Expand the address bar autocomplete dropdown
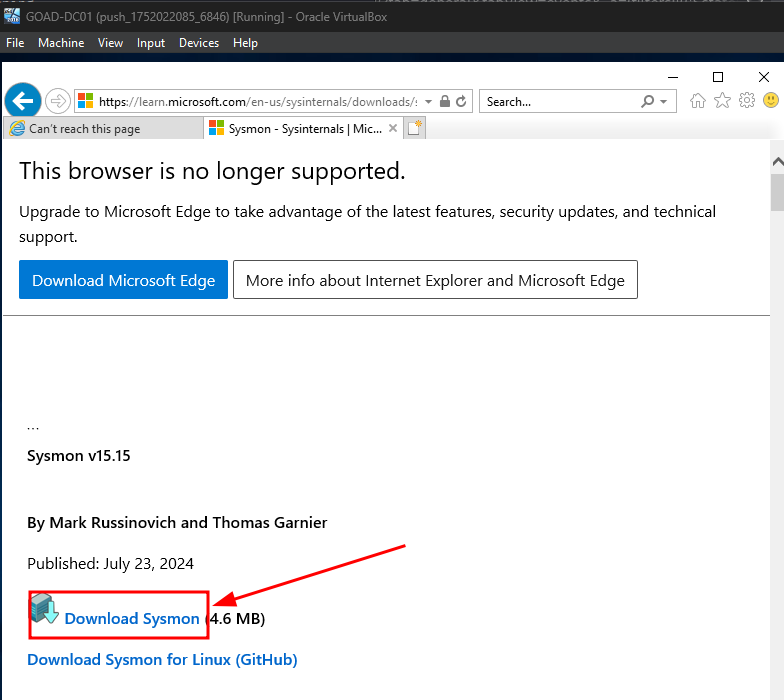 [428, 101]
